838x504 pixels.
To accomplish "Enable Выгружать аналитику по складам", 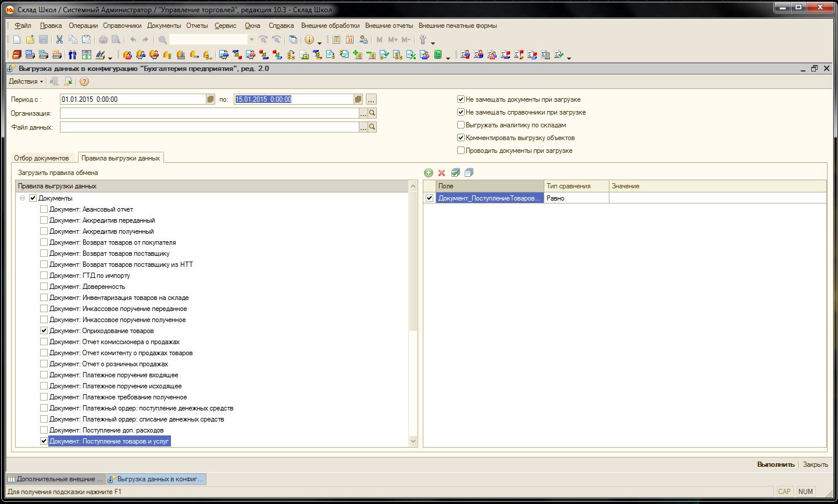I will click(461, 125).
